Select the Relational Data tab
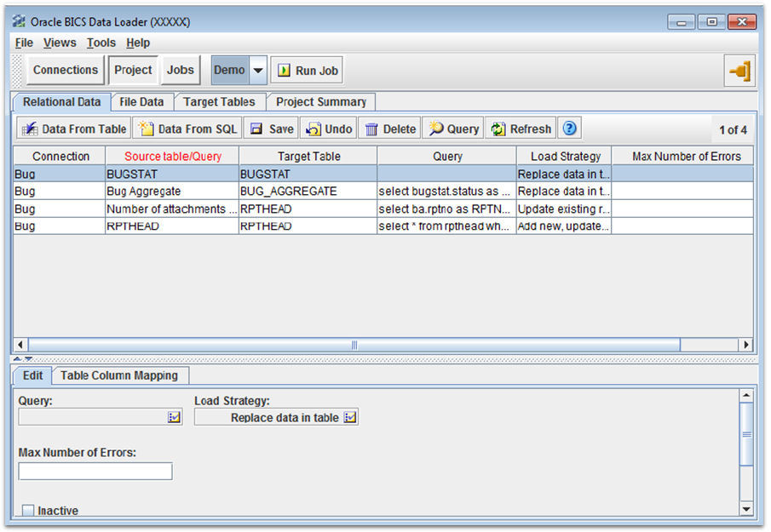Image resolution: width=771 pixels, height=532 pixels. click(62, 101)
